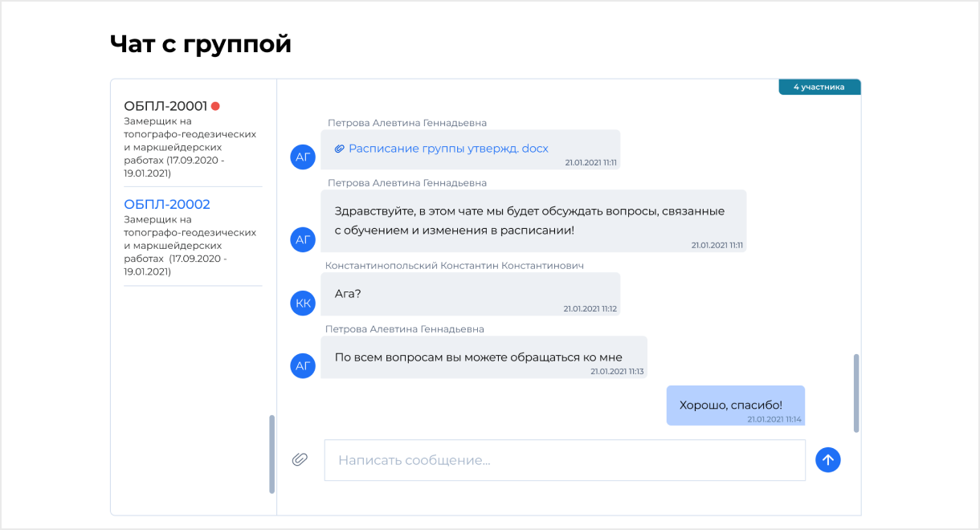Click the '4 участника' participants badge
Viewport: 980px width, 530px height.
pos(819,87)
